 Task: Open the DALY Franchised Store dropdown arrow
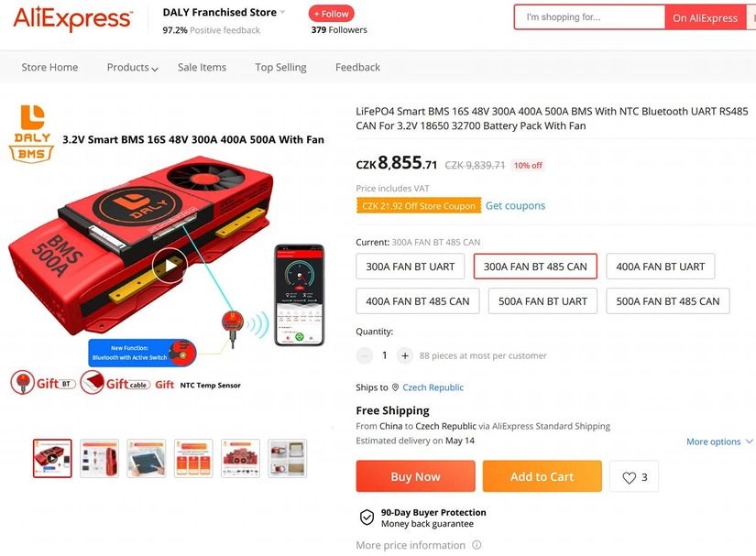click(x=282, y=13)
